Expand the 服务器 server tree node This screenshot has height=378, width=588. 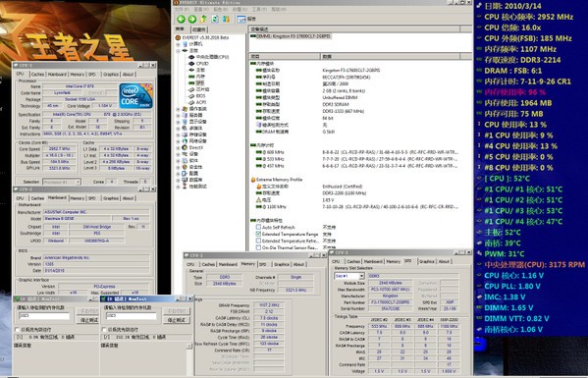click(178, 115)
